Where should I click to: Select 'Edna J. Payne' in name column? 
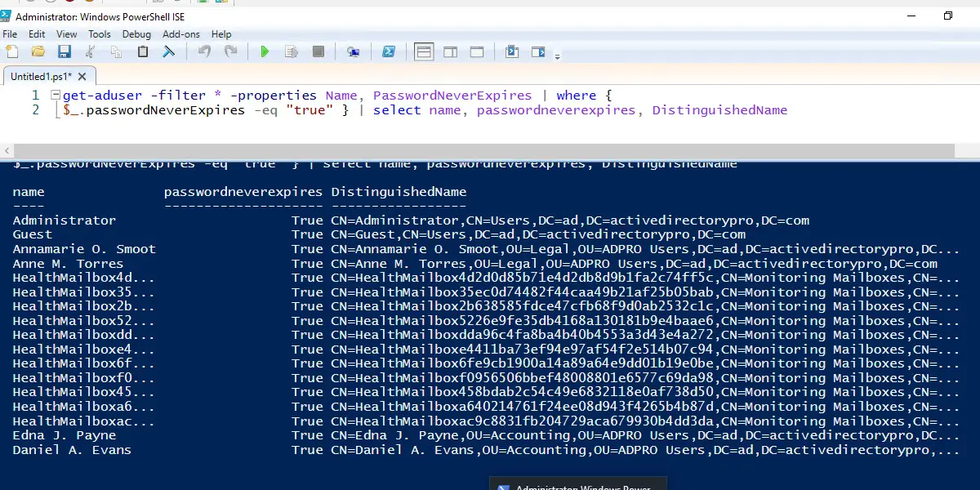pos(65,435)
